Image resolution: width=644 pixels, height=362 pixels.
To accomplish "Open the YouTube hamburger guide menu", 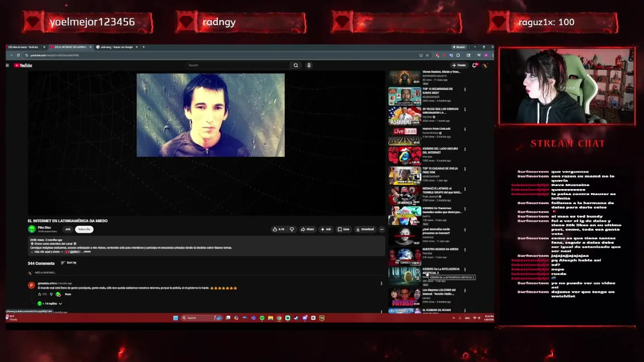I will click(x=7, y=65).
